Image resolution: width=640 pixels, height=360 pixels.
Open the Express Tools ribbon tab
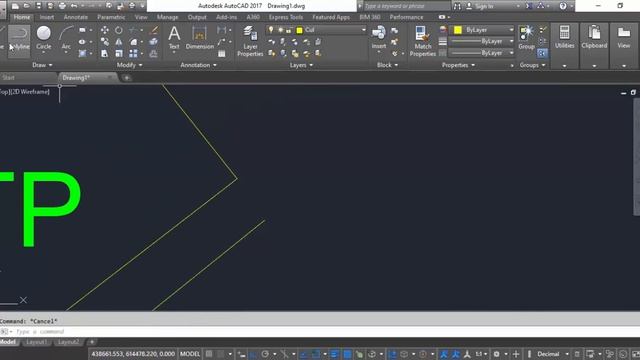pos(286,17)
